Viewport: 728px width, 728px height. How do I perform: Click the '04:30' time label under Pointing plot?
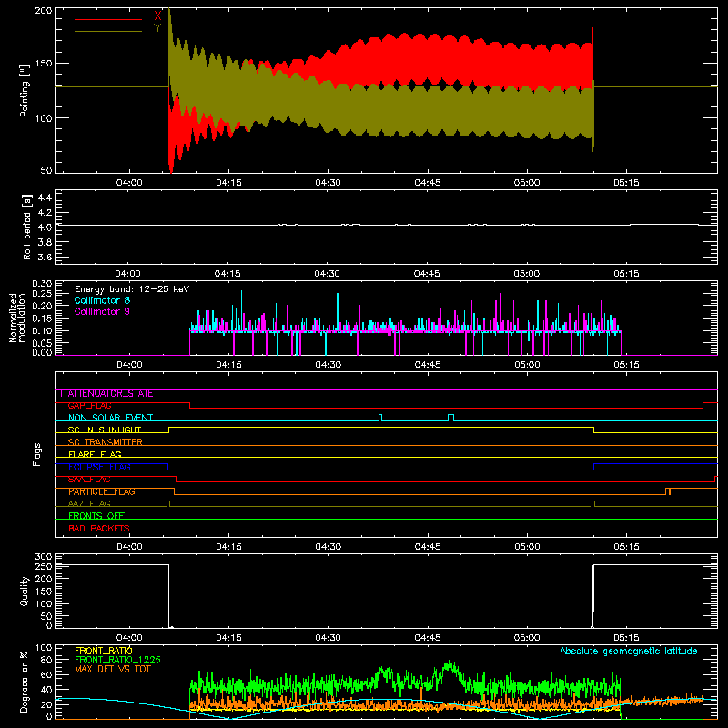(328, 183)
